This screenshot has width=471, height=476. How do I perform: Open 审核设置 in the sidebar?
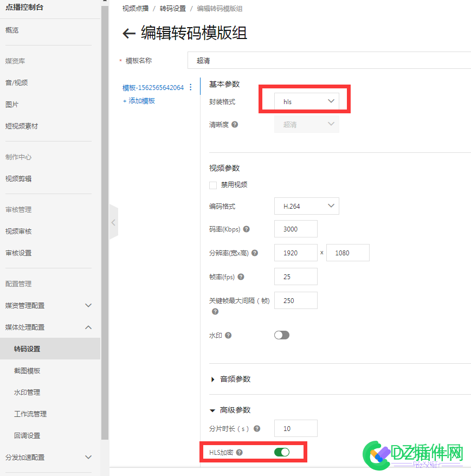click(18, 253)
